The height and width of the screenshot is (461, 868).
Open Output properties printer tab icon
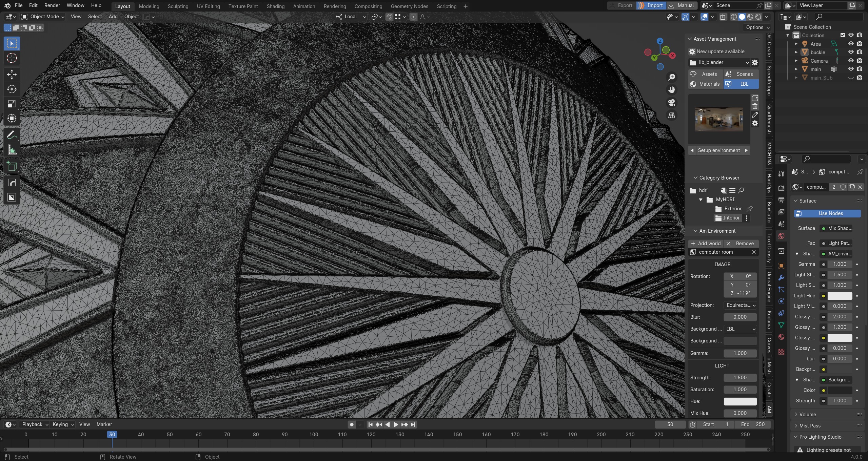pyautogui.click(x=782, y=200)
